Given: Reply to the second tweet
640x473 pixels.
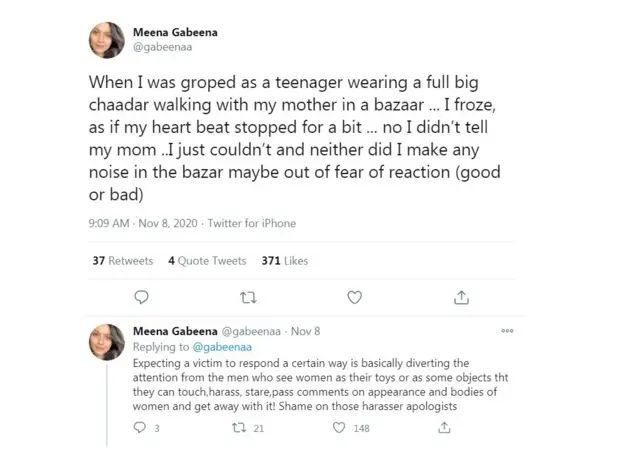Looking at the screenshot, I should point(142,429).
